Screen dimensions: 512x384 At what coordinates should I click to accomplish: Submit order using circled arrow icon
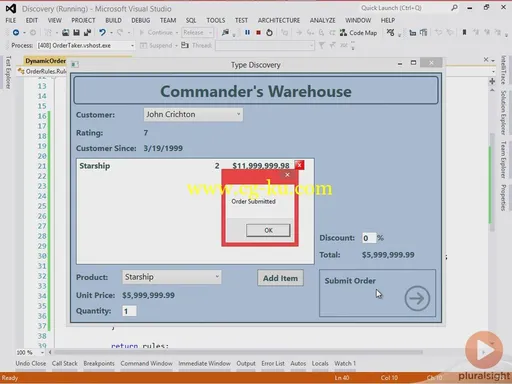[417, 298]
